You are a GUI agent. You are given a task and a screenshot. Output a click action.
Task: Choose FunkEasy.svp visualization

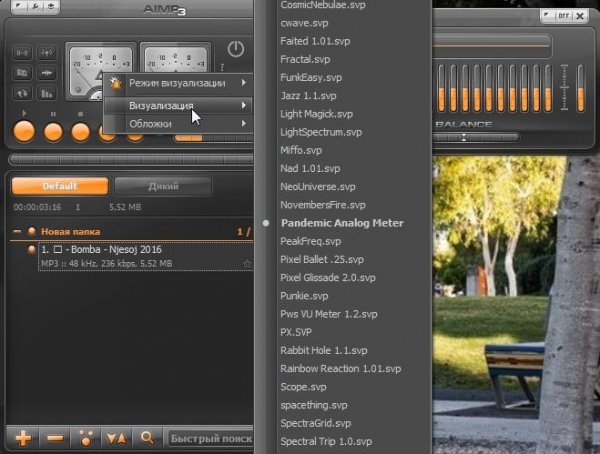coord(311,77)
